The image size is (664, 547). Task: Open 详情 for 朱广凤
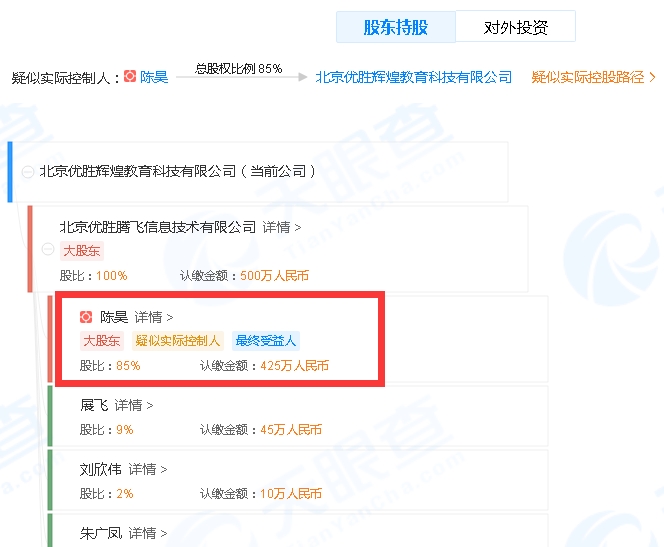148,533
